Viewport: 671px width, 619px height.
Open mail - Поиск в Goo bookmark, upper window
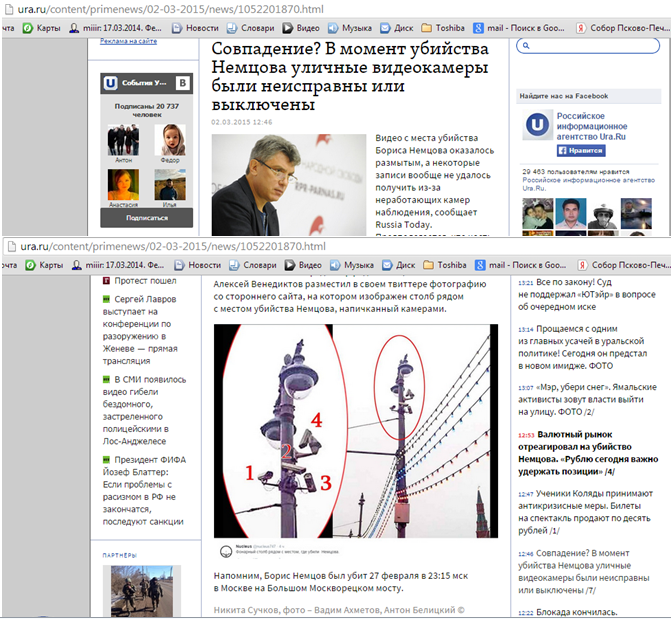[x=519, y=28]
